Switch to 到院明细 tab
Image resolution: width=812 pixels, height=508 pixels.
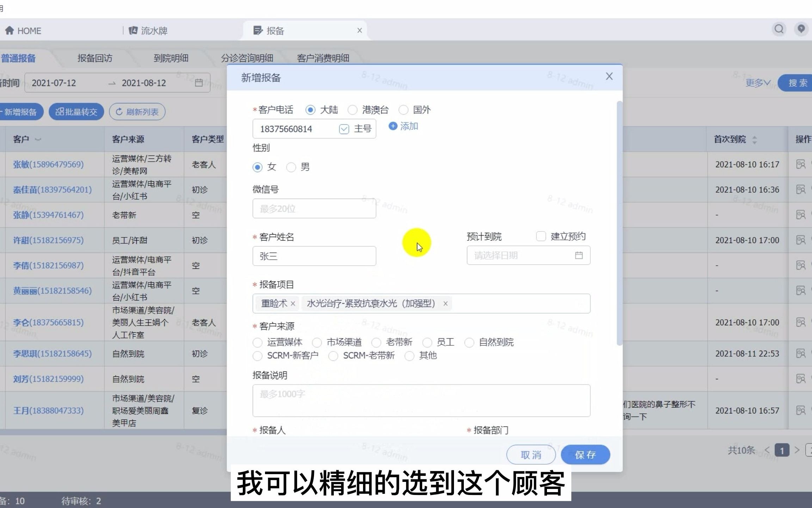pos(171,58)
